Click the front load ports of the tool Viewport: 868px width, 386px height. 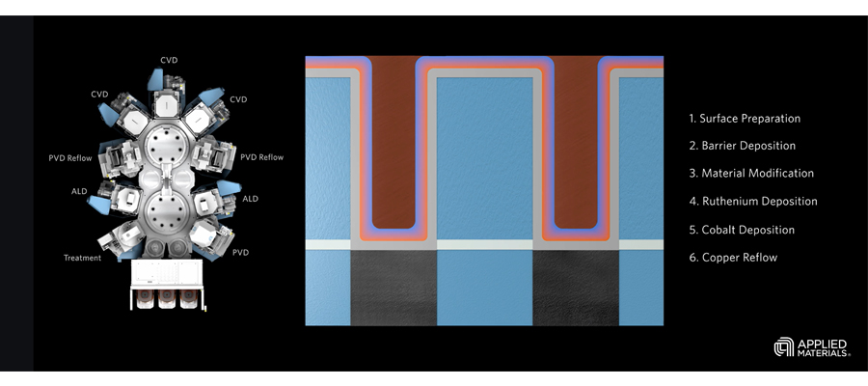point(169,289)
